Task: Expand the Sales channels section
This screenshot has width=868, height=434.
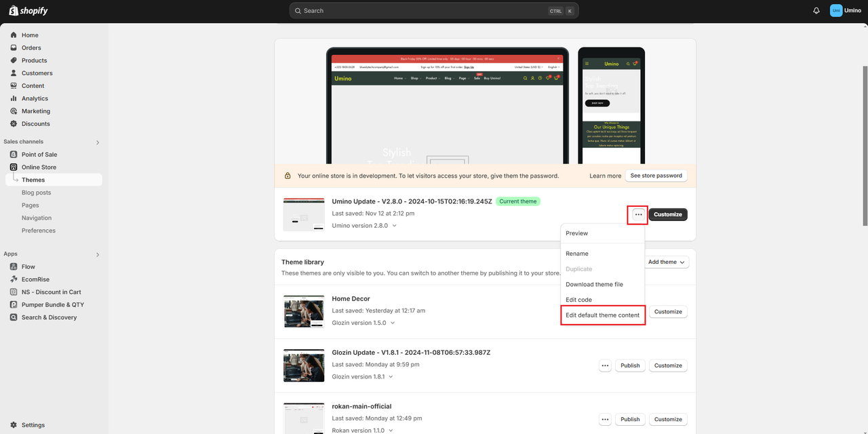Action: pyautogui.click(x=98, y=142)
